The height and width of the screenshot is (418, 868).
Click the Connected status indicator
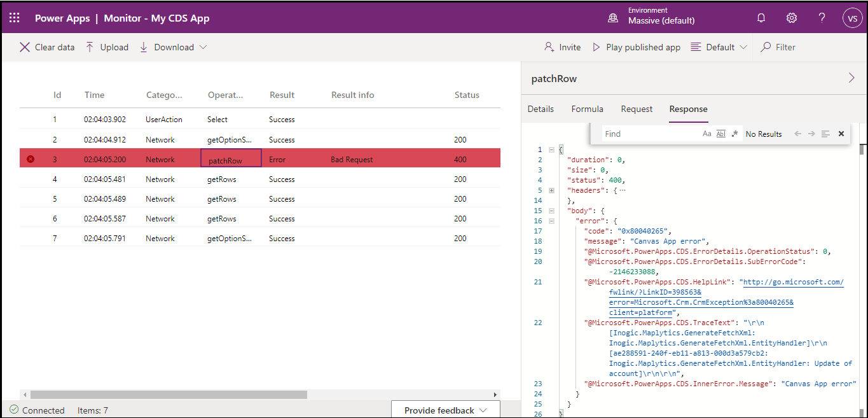pos(38,410)
